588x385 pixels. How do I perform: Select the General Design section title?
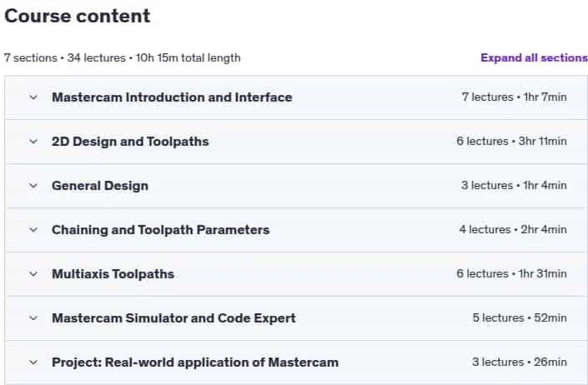pyautogui.click(x=100, y=186)
